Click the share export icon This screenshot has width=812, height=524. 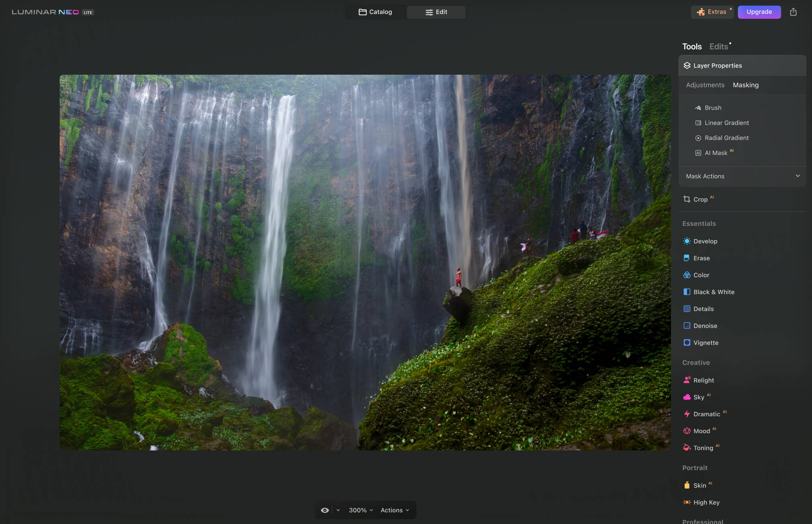coord(793,12)
